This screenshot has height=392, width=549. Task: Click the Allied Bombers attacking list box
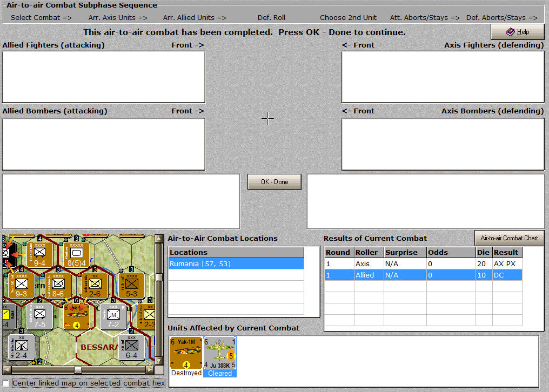[x=104, y=144]
